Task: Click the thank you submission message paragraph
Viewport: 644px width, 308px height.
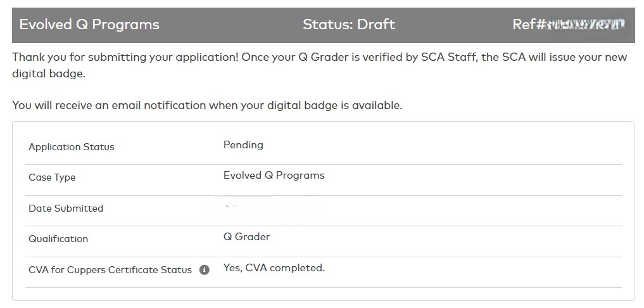Action: pos(319,66)
